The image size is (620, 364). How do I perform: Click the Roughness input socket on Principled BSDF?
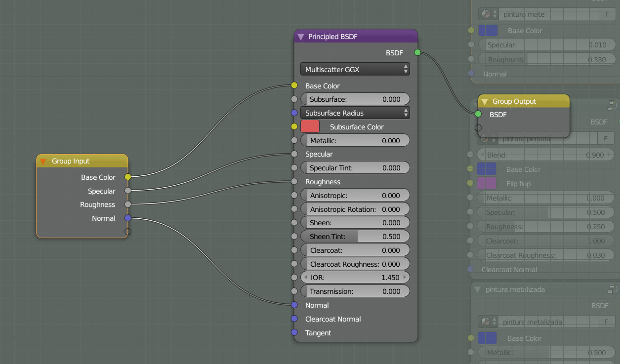[294, 182]
